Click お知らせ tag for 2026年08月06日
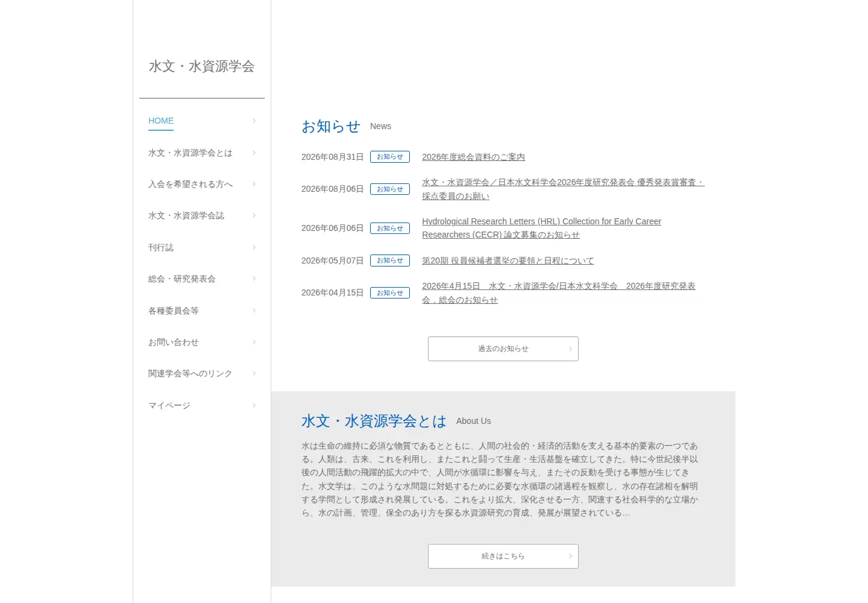This screenshot has height=603, width=868. pyautogui.click(x=390, y=189)
